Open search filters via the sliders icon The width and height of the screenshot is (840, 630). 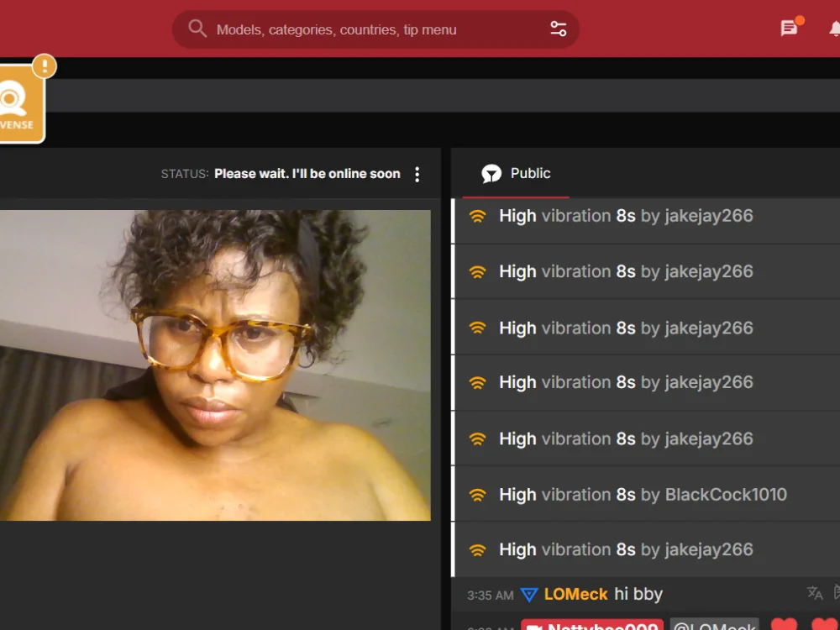click(x=559, y=29)
